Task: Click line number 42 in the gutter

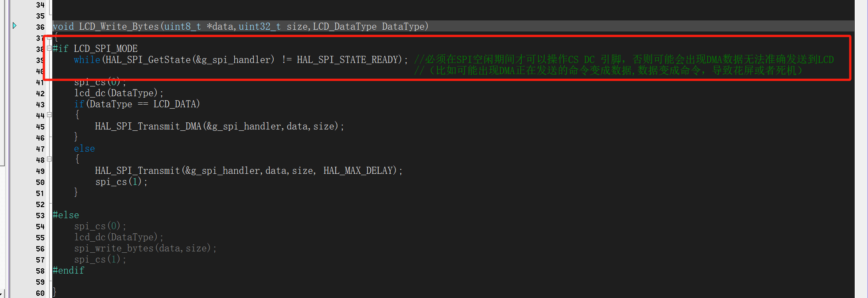Action: 40,94
